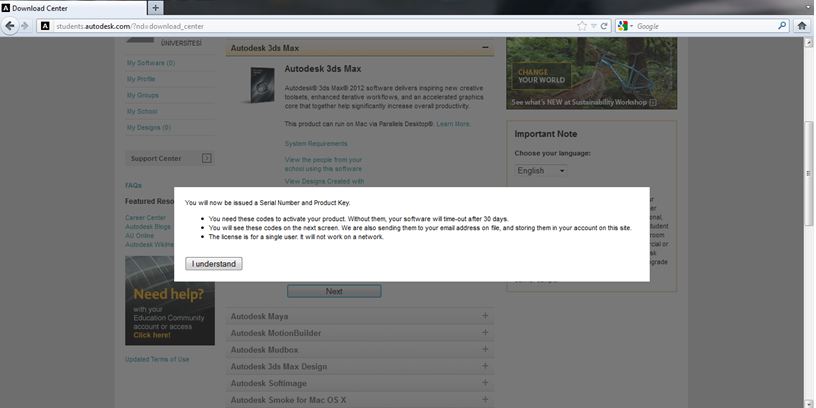This screenshot has height=408, width=816.
Task: Click the System Requirements link
Action: click(316, 144)
